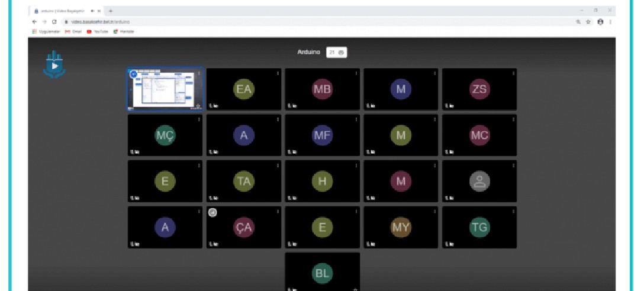Click the EA participant avatar

click(x=243, y=89)
